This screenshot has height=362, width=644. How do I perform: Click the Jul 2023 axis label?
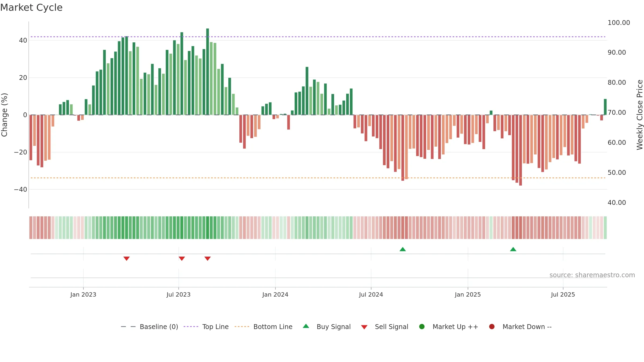tap(178, 294)
